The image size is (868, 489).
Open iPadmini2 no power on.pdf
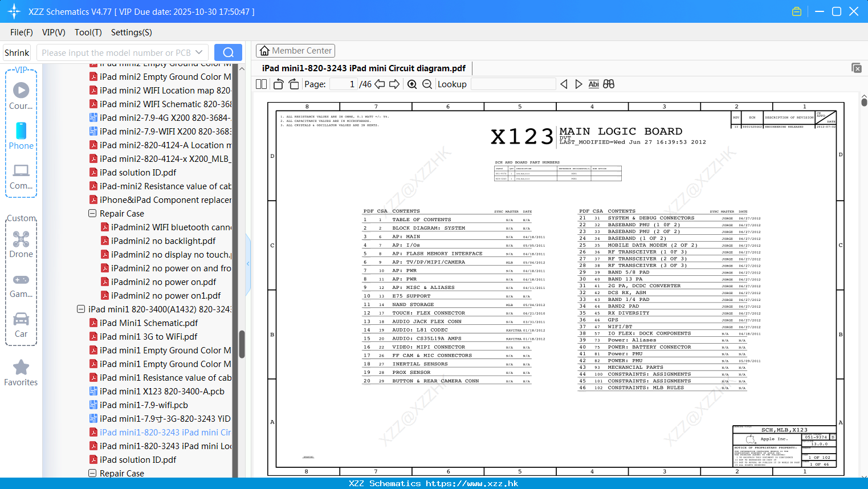pos(164,282)
